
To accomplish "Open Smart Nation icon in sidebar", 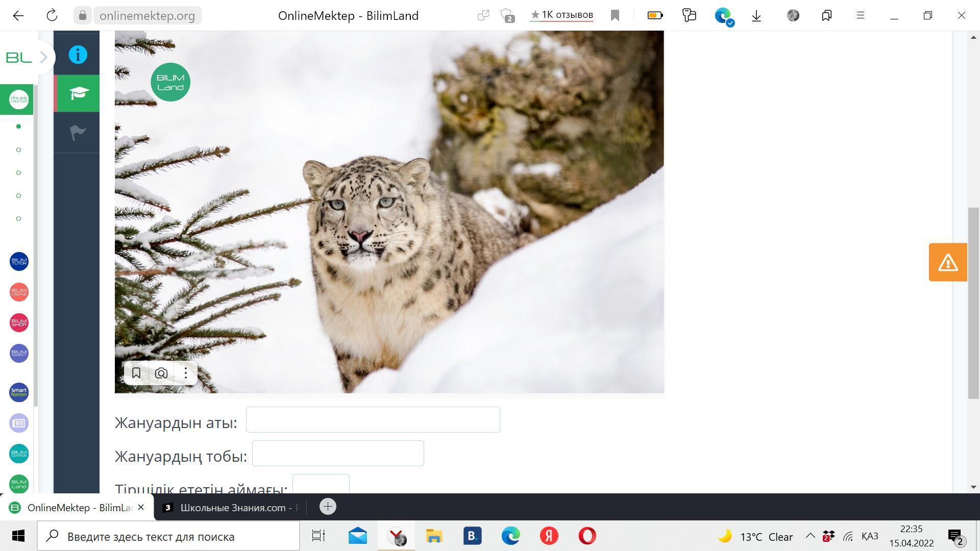I will click(19, 392).
